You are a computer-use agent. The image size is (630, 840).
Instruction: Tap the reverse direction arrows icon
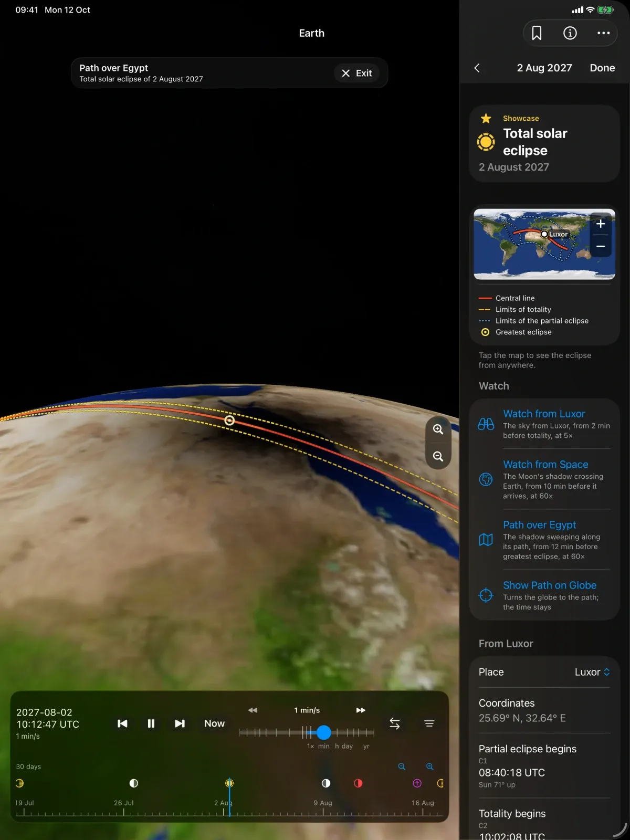pos(395,723)
